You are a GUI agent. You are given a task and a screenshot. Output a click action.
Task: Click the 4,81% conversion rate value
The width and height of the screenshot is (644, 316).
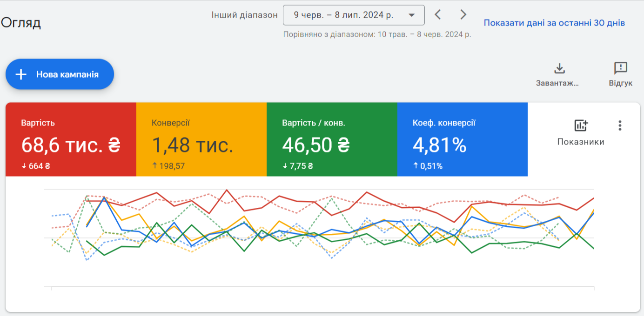coord(439,145)
